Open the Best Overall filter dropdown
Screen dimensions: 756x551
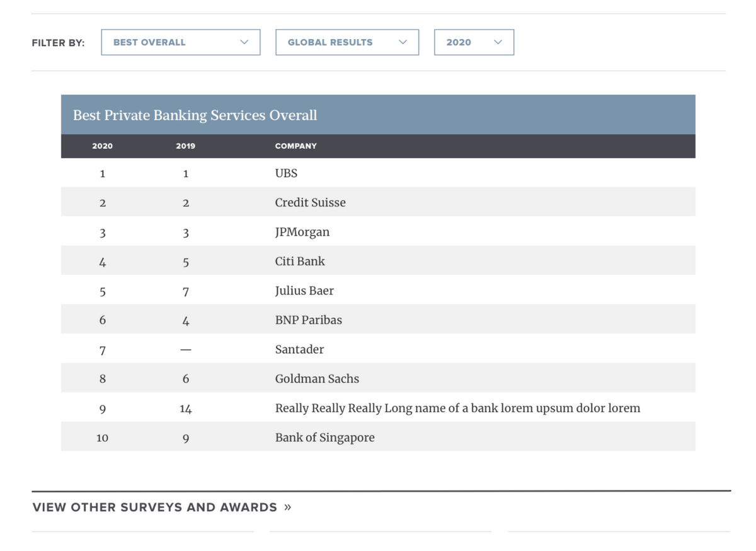pyautogui.click(x=180, y=42)
